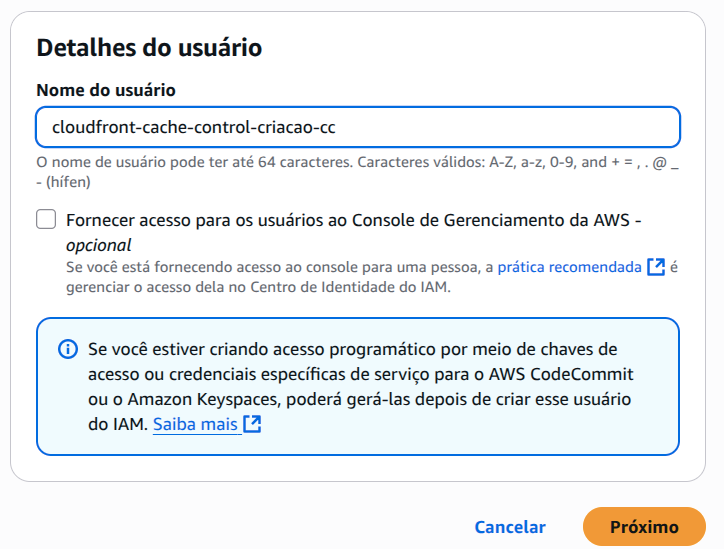Click the italic "opcional" label text
Screen dimensions: 724x549
(x=99, y=245)
